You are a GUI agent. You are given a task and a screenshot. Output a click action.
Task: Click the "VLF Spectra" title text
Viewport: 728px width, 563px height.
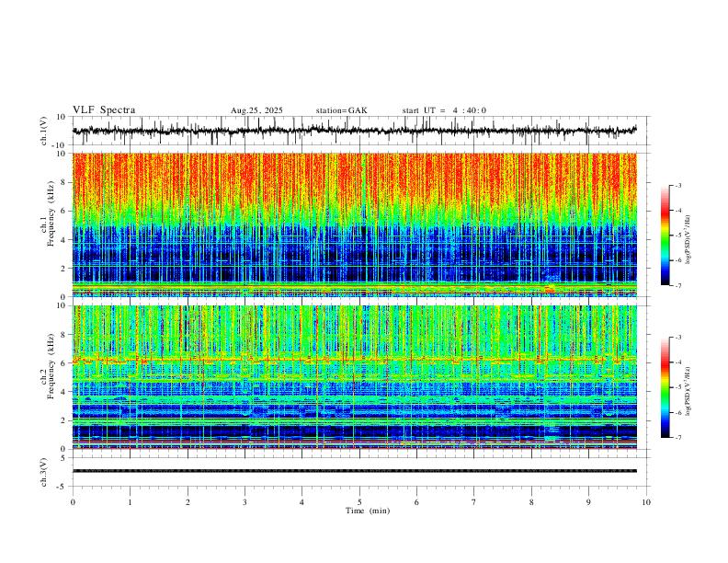pos(104,110)
